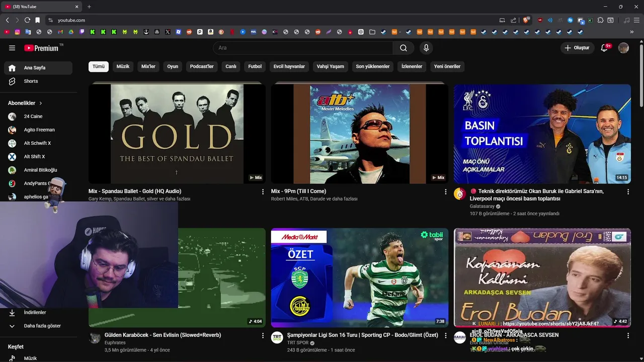Open the Instagram bookmark
This screenshot has height=362, width=644.
pyautogui.click(x=17, y=32)
